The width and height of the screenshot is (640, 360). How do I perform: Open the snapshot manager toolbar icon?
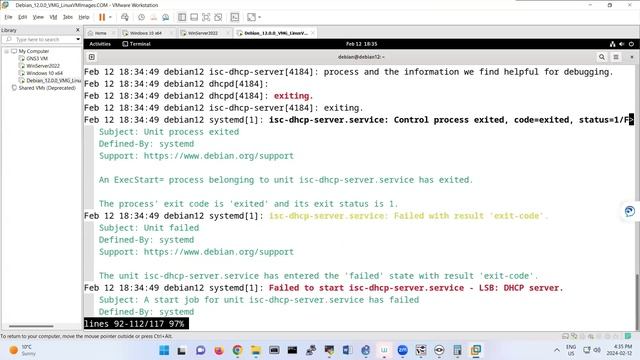click(166, 17)
